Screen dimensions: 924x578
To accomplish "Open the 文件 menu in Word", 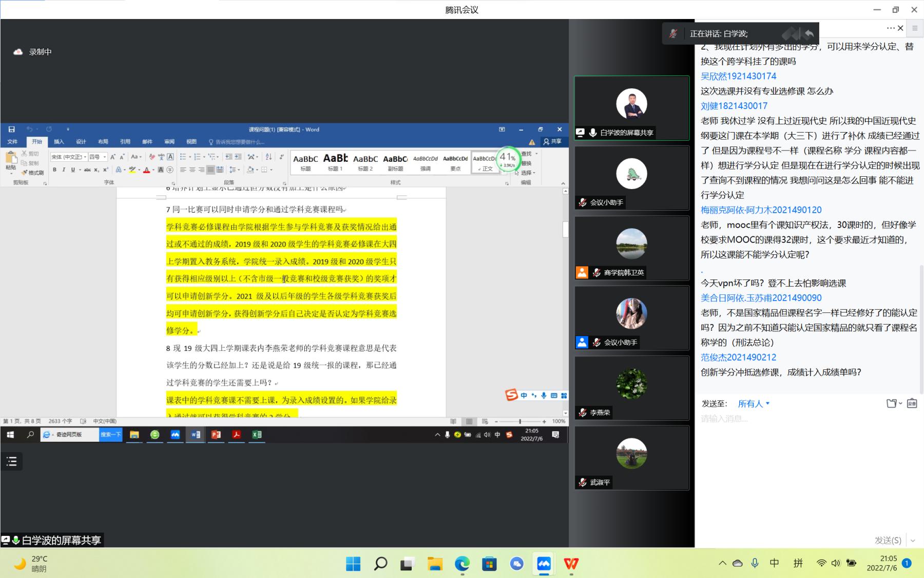I will pos(12,142).
